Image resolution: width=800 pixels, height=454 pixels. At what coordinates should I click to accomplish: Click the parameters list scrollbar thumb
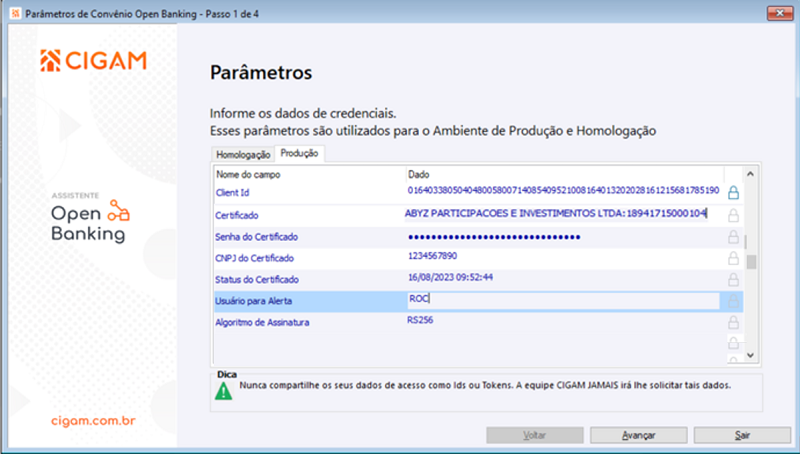[751, 262]
